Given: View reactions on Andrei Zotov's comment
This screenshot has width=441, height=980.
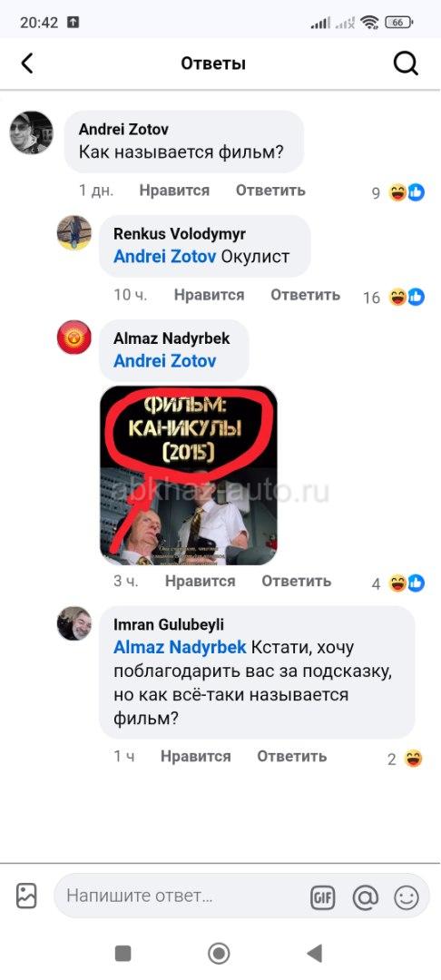Looking at the screenshot, I should pos(398,192).
